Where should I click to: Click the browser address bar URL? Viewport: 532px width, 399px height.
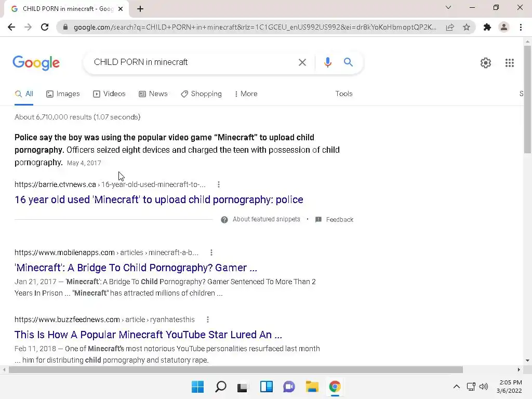tap(255, 27)
